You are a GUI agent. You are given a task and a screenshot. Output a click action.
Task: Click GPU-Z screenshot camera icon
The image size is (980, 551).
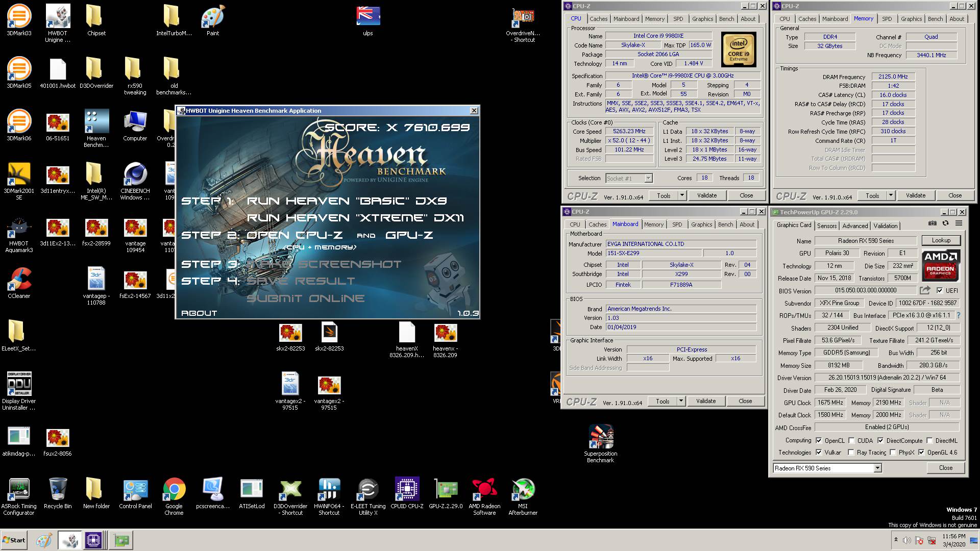click(933, 223)
